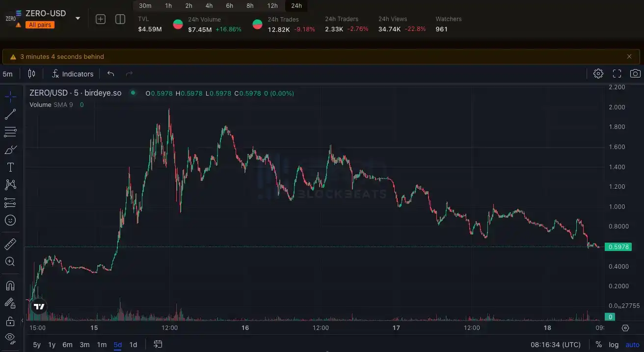
Task: Select the Text annotation tool
Action: point(10,167)
